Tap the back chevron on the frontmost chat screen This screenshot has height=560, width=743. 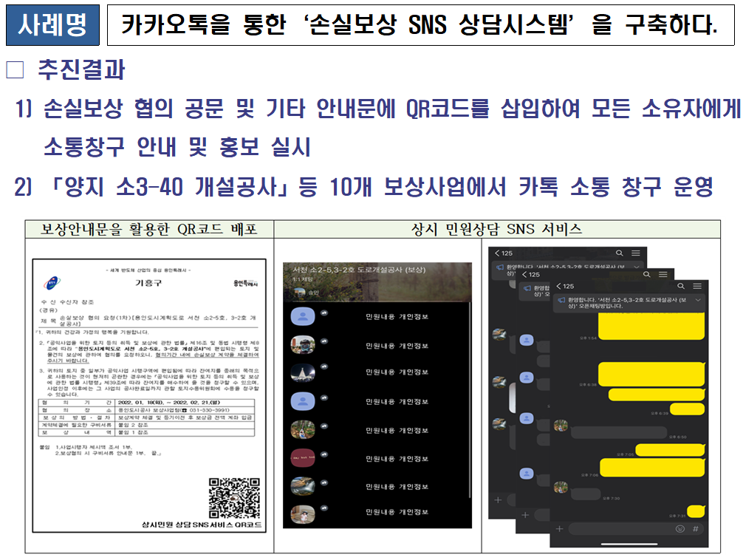(558, 285)
